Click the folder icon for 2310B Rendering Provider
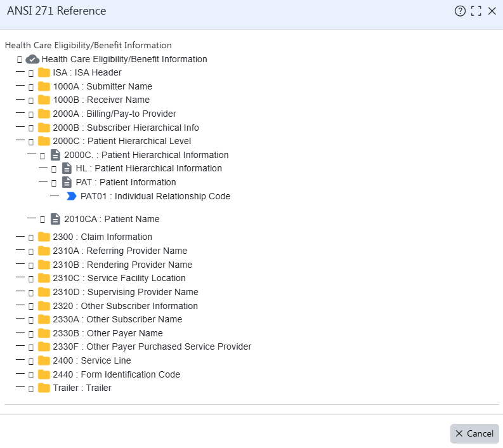This screenshot has height=448, width=503. click(44, 265)
